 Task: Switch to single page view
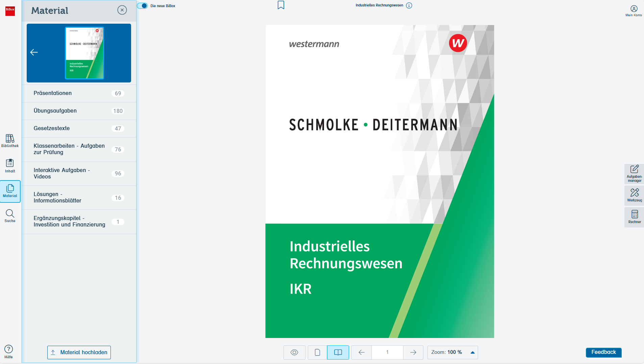[317, 353]
